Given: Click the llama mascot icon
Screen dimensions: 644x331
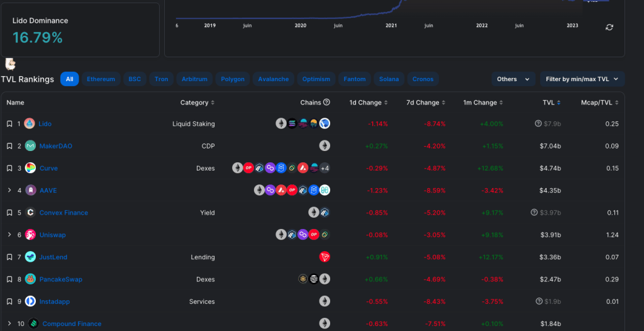Looking at the screenshot, I should tap(10, 64).
